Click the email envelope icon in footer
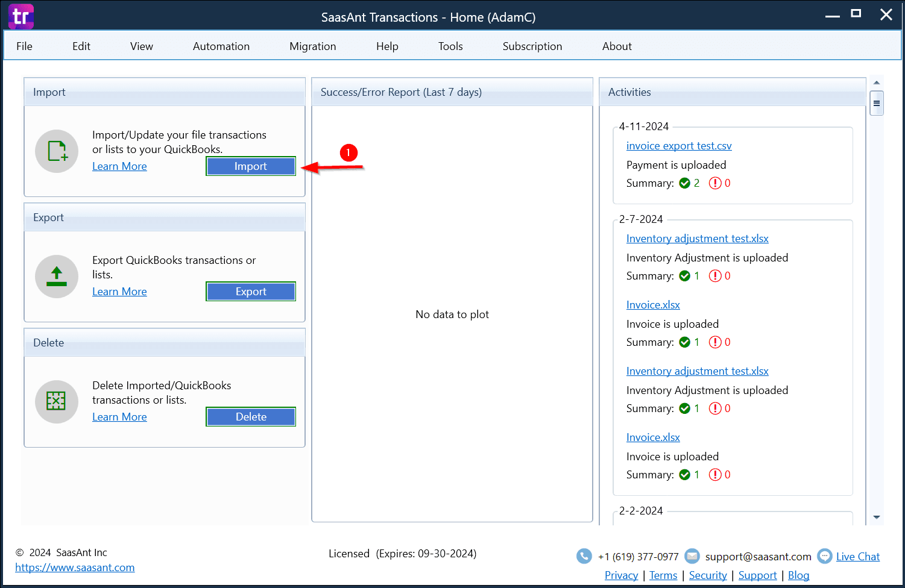905x588 pixels. click(x=692, y=556)
